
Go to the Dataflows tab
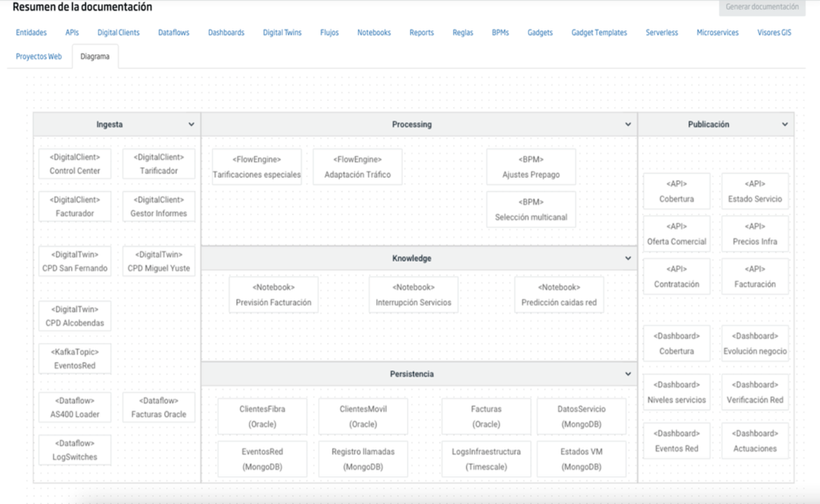coord(174,32)
